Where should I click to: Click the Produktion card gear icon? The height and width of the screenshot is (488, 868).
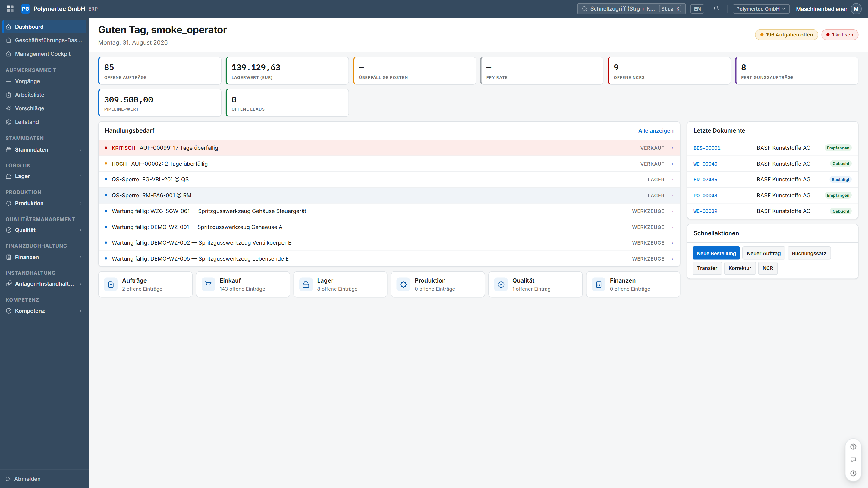[x=403, y=285]
